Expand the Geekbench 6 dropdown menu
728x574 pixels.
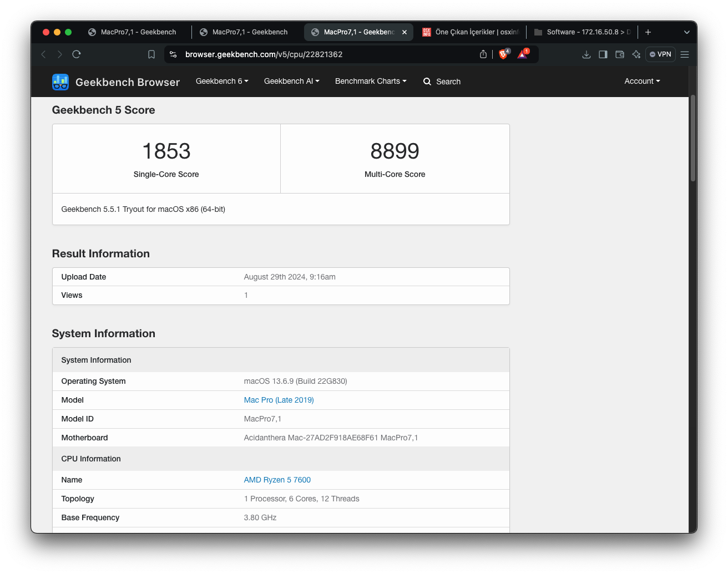click(x=222, y=81)
